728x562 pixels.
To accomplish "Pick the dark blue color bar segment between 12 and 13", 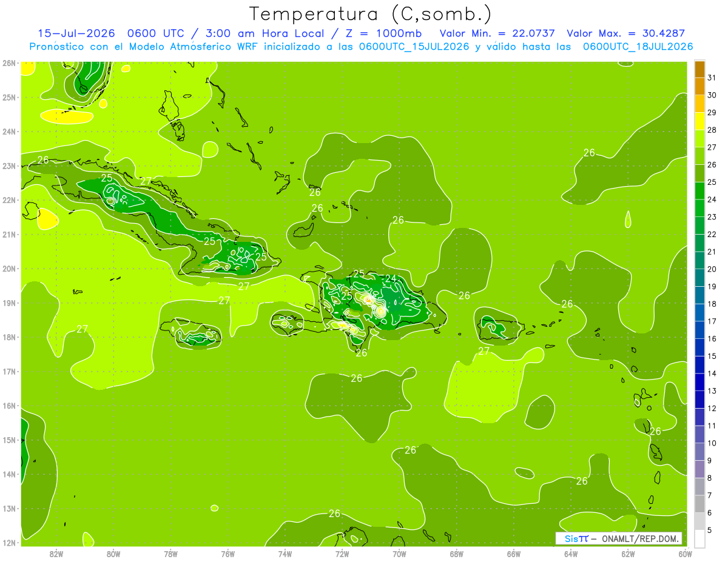I will 699,400.
